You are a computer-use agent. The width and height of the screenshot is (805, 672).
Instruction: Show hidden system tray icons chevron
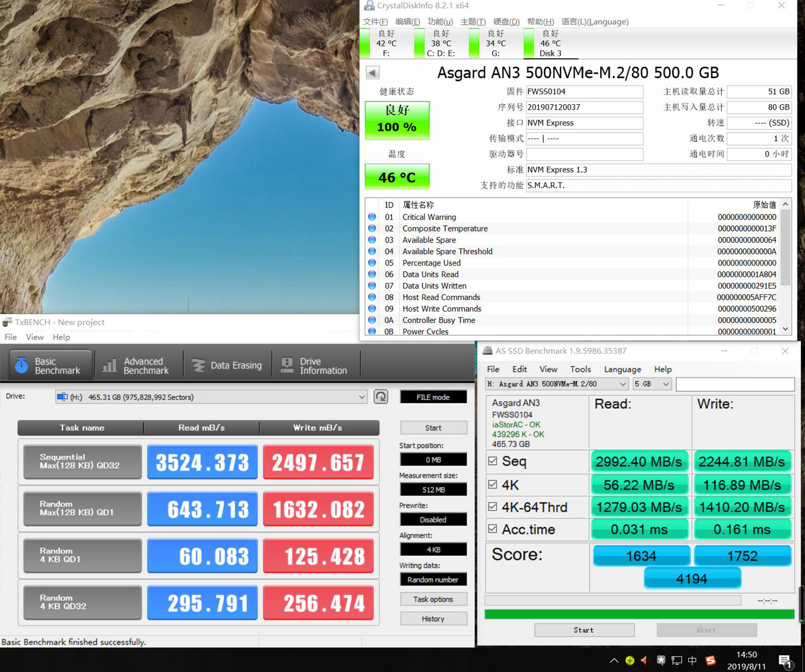(614, 661)
